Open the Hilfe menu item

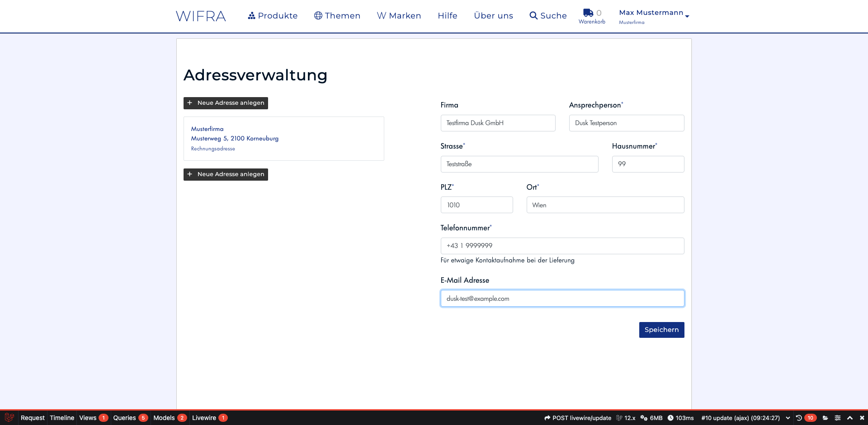tap(447, 15)
